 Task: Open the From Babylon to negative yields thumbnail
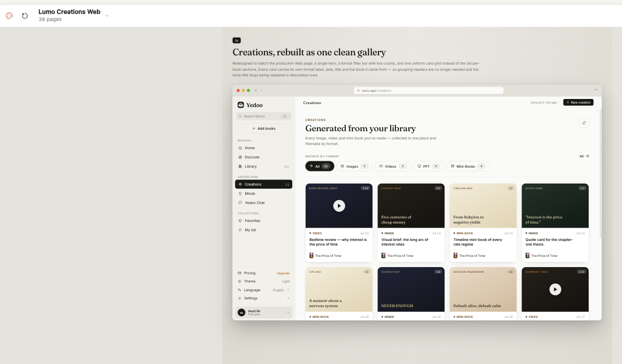pyautogui.click(x=483, y=206)
